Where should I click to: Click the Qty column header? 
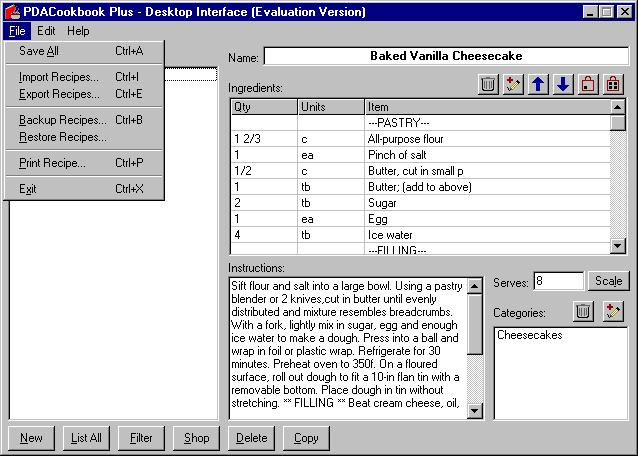(264, 107)
